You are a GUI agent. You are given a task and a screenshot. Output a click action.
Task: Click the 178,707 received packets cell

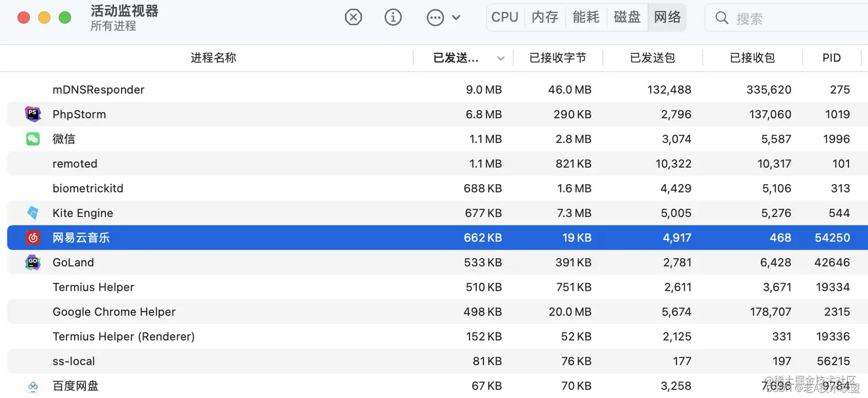point(770,311)
